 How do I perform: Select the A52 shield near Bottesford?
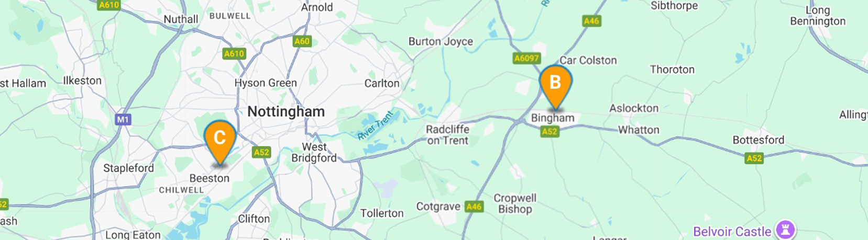[x=754, y=158]
